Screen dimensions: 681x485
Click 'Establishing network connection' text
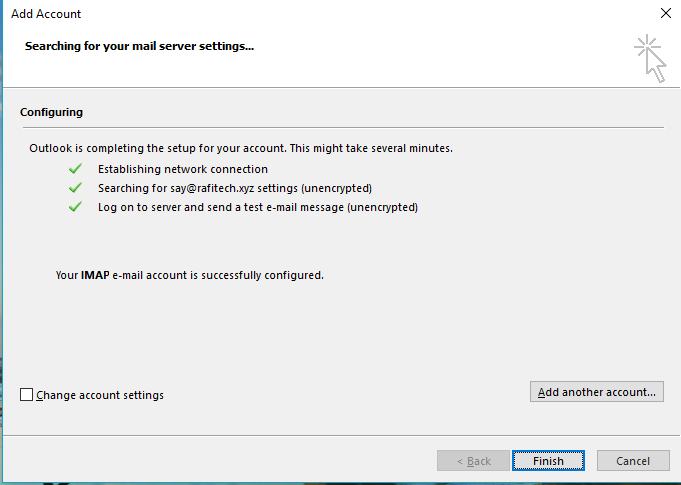tap(183, 169)
